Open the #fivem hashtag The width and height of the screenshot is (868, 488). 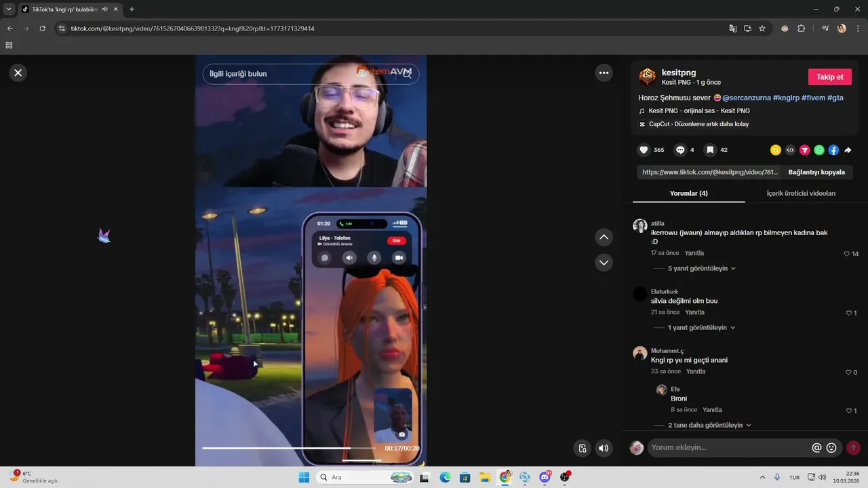(x=813, y=98)
